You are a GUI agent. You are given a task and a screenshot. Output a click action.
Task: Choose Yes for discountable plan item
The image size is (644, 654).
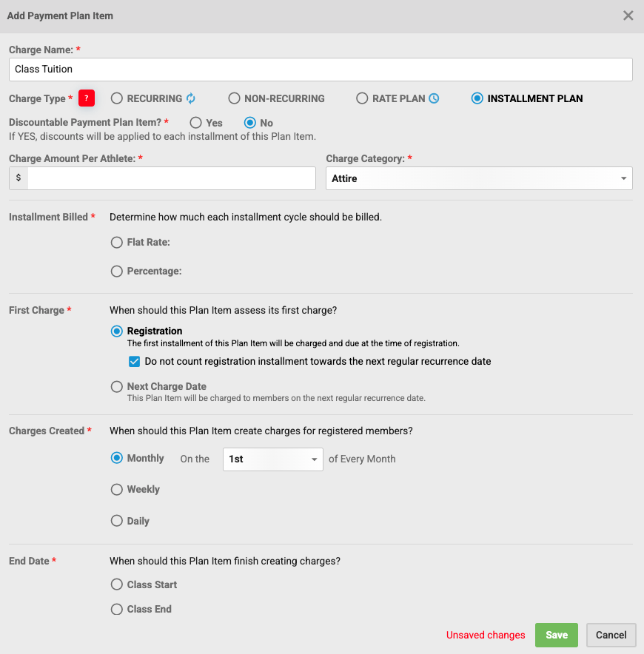point(196,123)
